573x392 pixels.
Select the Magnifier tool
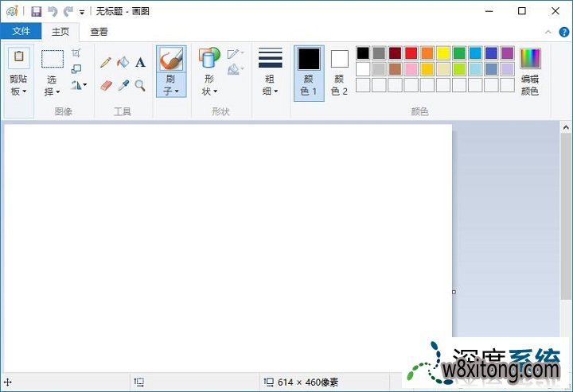(140, 85)
